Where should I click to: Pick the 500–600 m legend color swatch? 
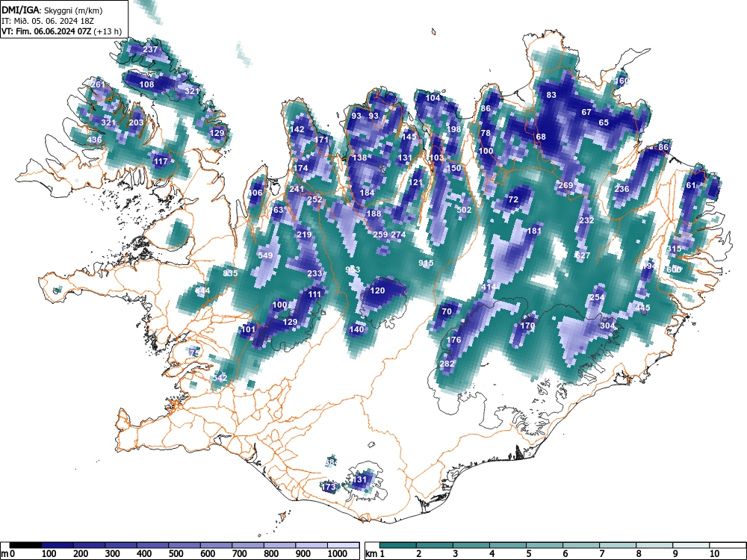(185, 545)
